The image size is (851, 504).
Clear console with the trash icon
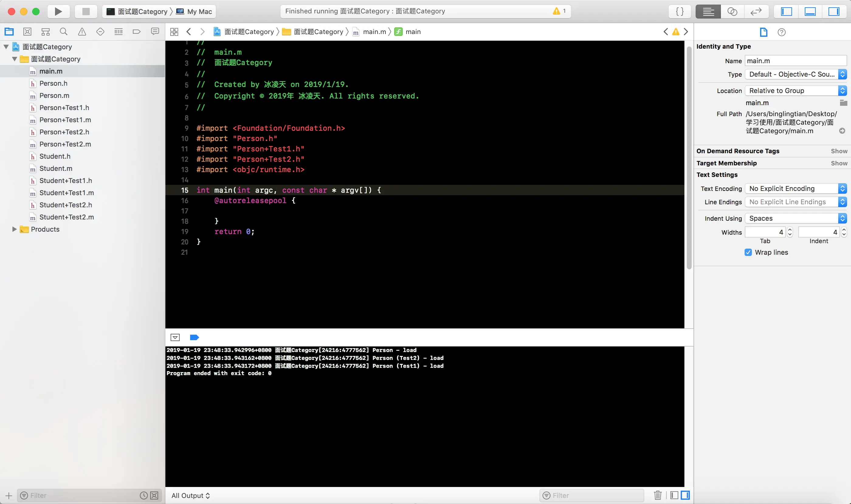tap(657, 495)
